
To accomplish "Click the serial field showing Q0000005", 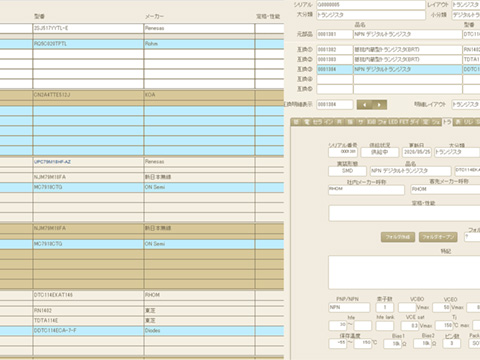I will coord(371,5).
